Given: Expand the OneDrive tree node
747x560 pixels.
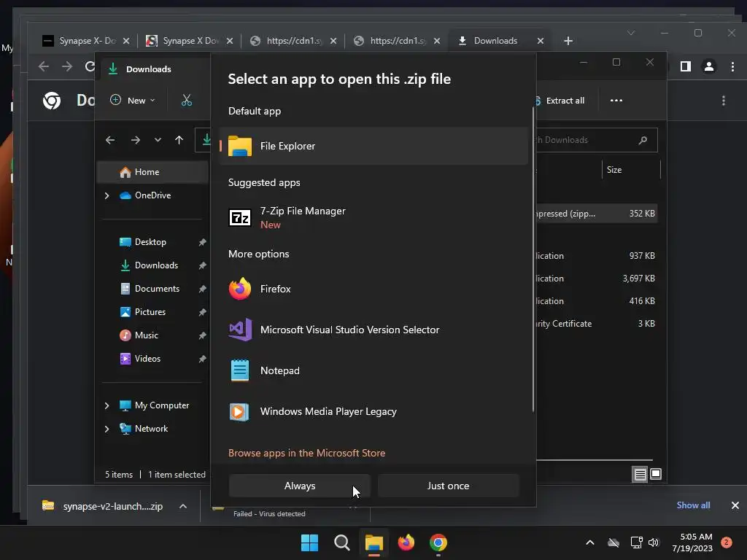Looking at the screenshot, I should pyautogui.click(x=107, y=195).
